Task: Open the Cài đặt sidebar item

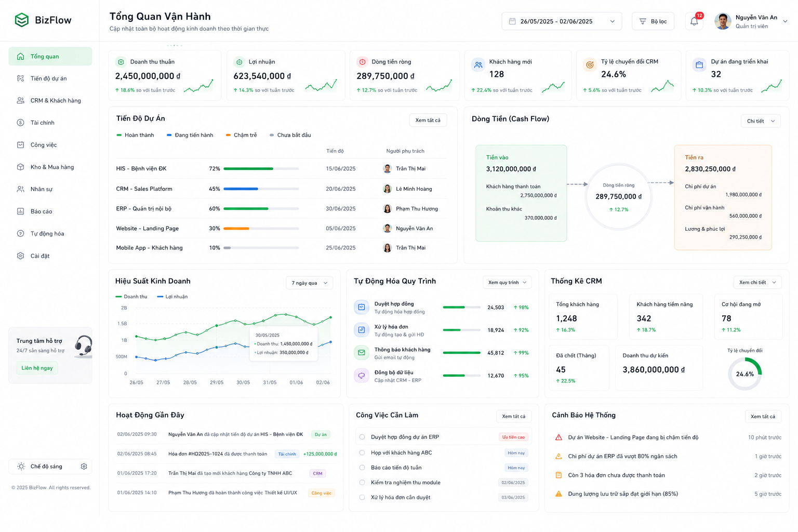Action: pyautogui.click(x=50, y=256)
